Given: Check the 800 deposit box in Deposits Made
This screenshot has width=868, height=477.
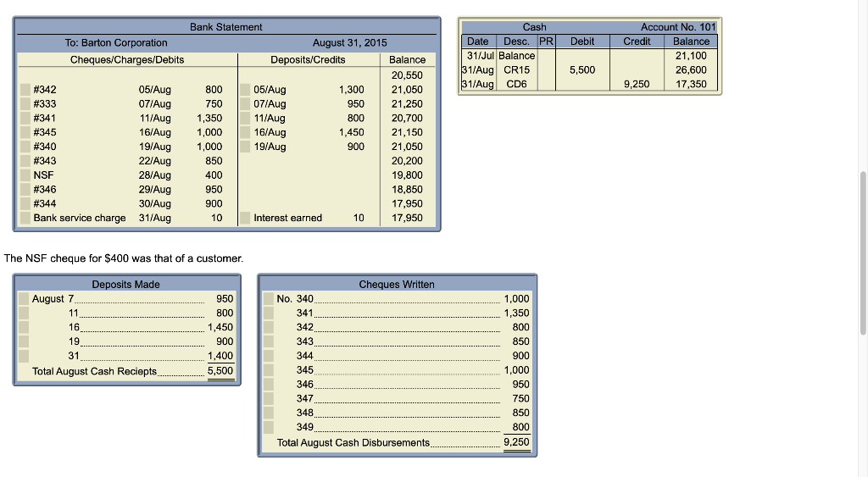Looking at the screenshot, I should point(23,313).
